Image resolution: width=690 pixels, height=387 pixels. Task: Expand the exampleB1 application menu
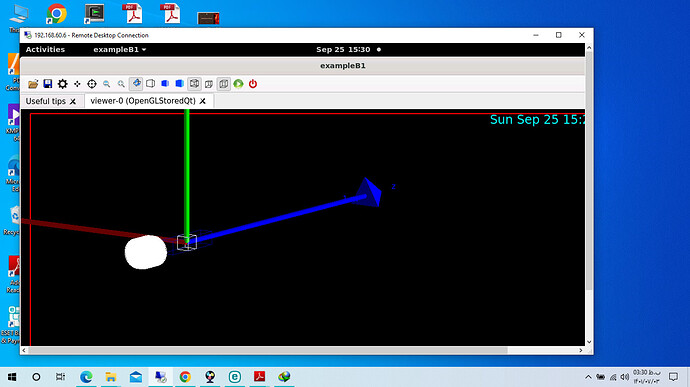(x=119, y=49)
